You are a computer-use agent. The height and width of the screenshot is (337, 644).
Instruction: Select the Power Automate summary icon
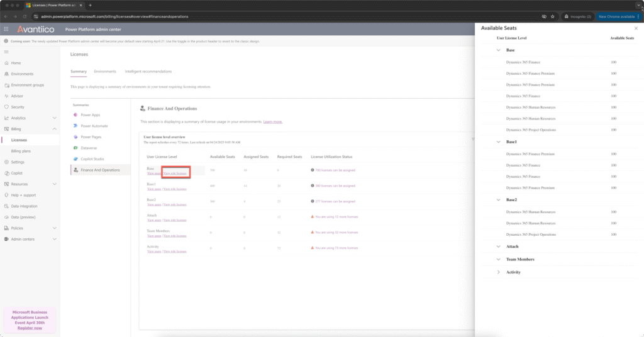pos(75,126)
